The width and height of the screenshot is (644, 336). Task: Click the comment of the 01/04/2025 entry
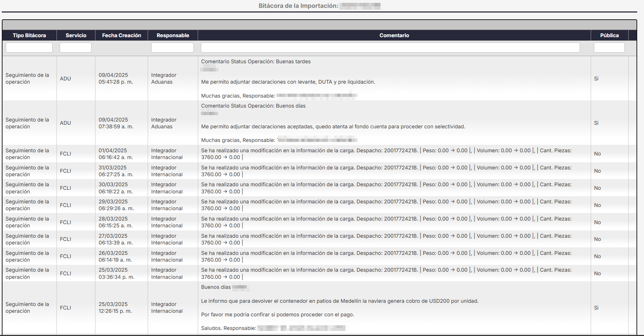coord(386,154)
